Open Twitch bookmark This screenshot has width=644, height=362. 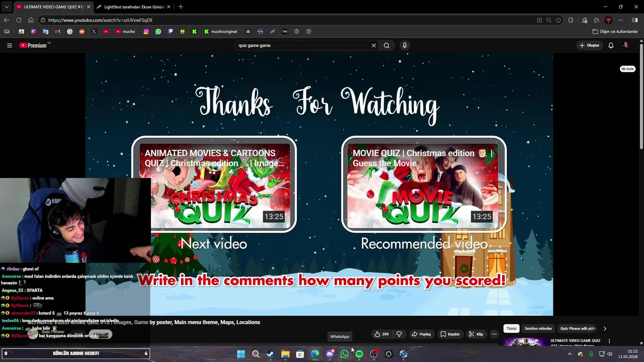170,32
